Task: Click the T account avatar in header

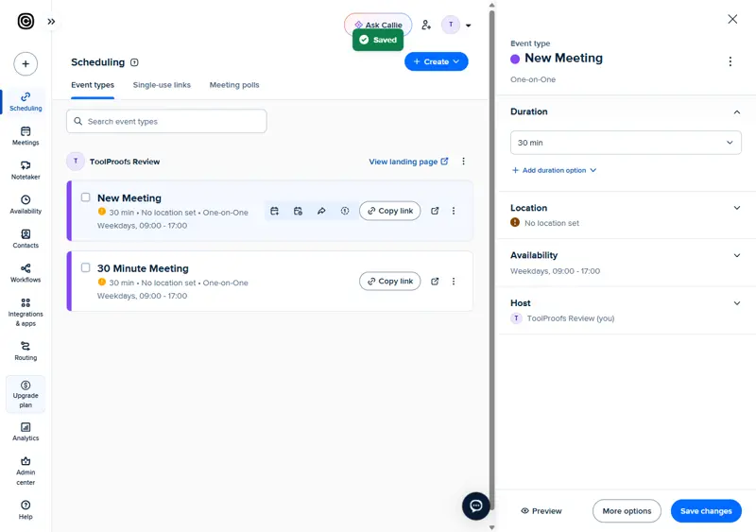Action: [x=451, y=25]
